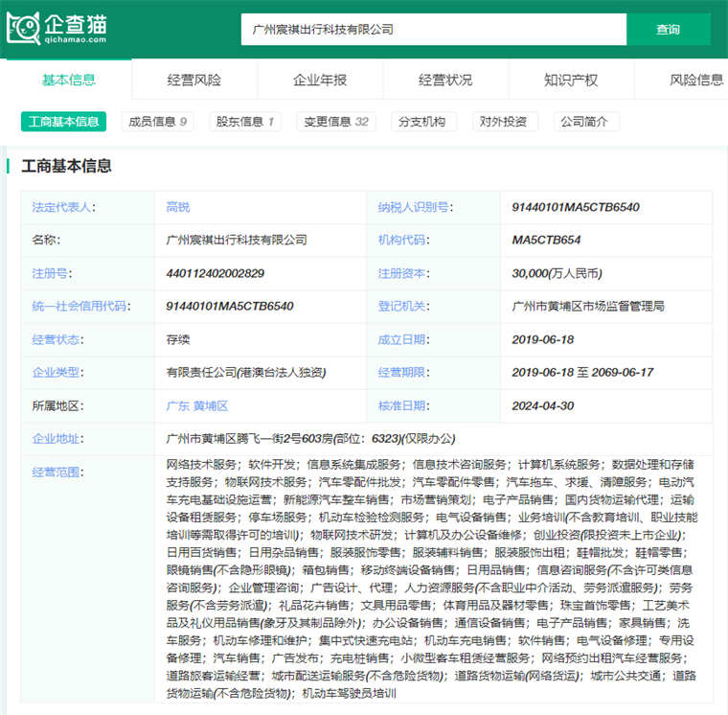Click the company name search field
This screenshot has height=715, width=728.
click(434, 30)
